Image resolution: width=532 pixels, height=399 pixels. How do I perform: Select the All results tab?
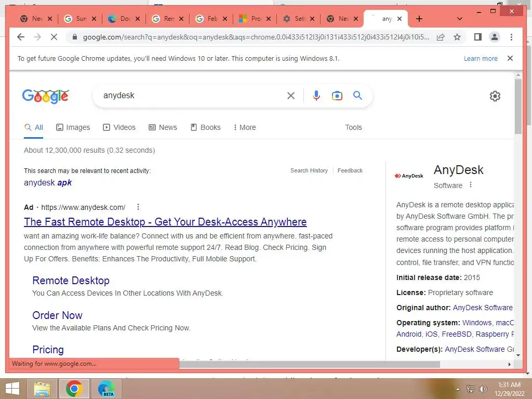pos(34,128)
